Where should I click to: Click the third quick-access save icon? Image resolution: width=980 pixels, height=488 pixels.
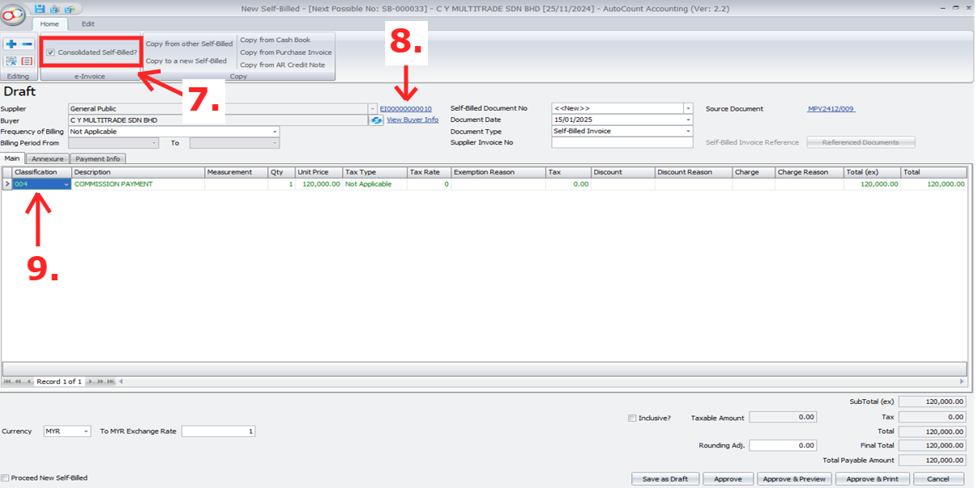[x=69, y=9]
